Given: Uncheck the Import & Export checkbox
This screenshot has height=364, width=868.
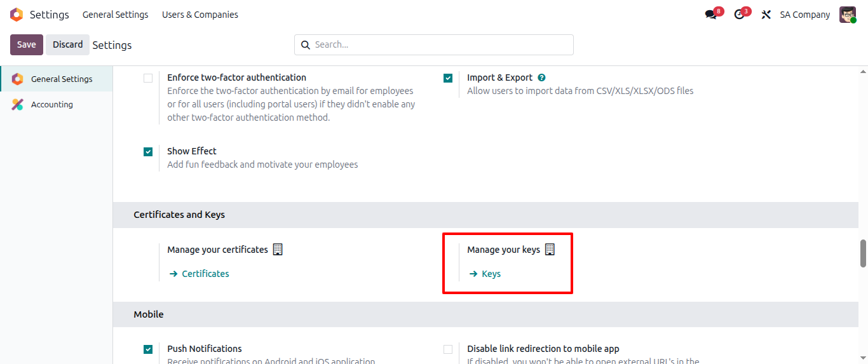Looking at the screenshot, I should point(448,78).
